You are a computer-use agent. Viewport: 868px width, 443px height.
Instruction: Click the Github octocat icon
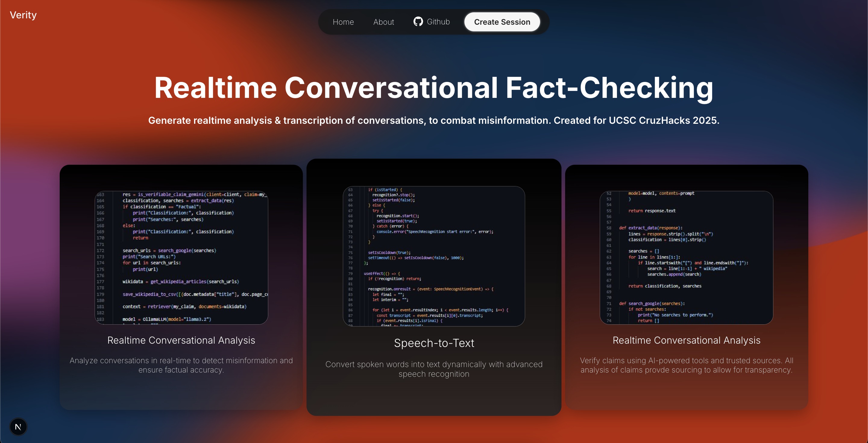(x=418, y=22)
